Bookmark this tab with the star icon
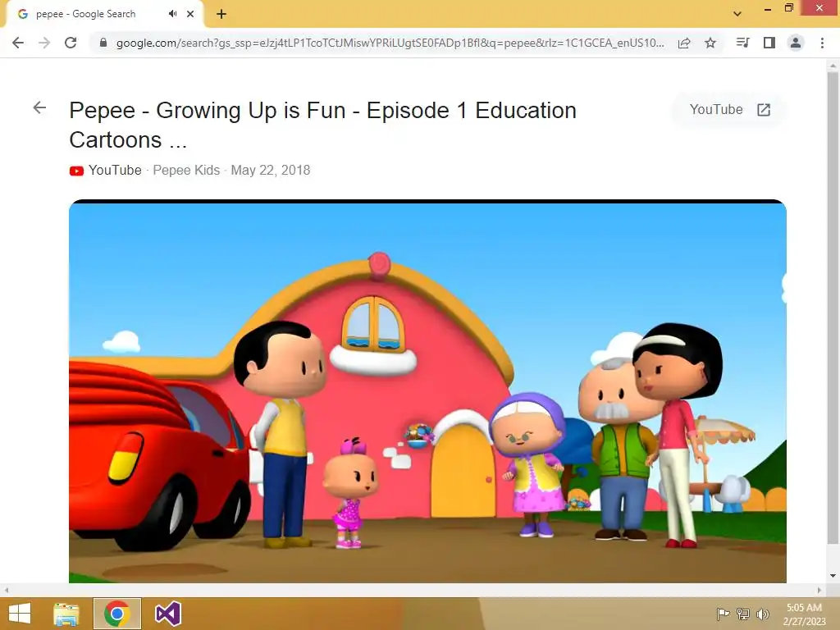The width and height of the screenshot is (840, 630). click(710, 43)
